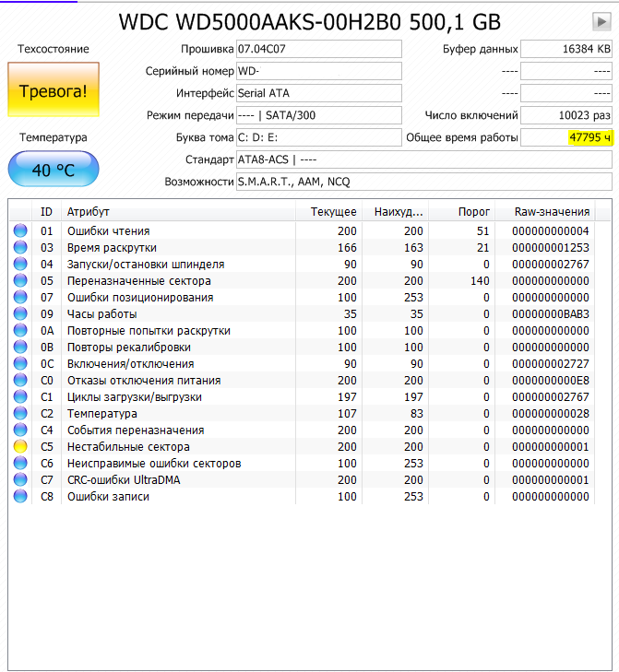
Task: Select the Повторы рекалибровки attribute name
Action: pyautogui.click(x=129, y=348)
